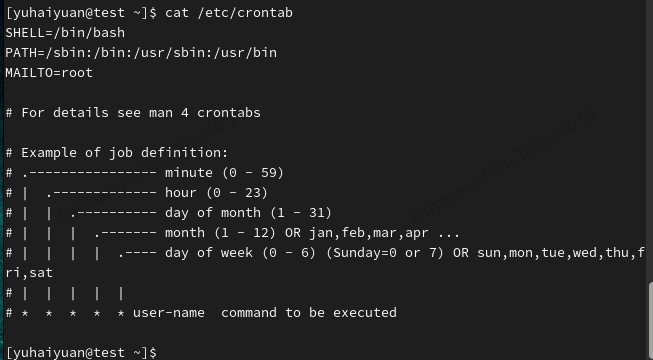Screen dimensions: 653x360
Task: Click the 'sun,mon,tue,wed,thu' list text
Action: (553, 253)
